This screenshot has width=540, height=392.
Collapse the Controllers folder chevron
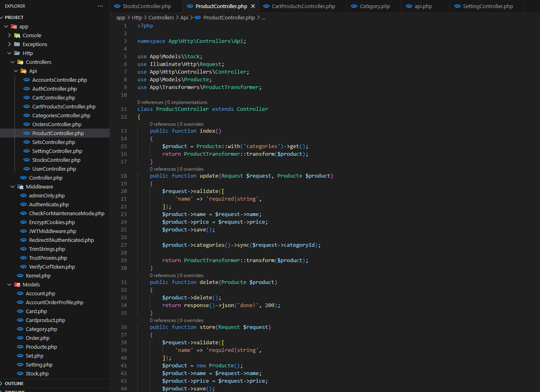13,62
